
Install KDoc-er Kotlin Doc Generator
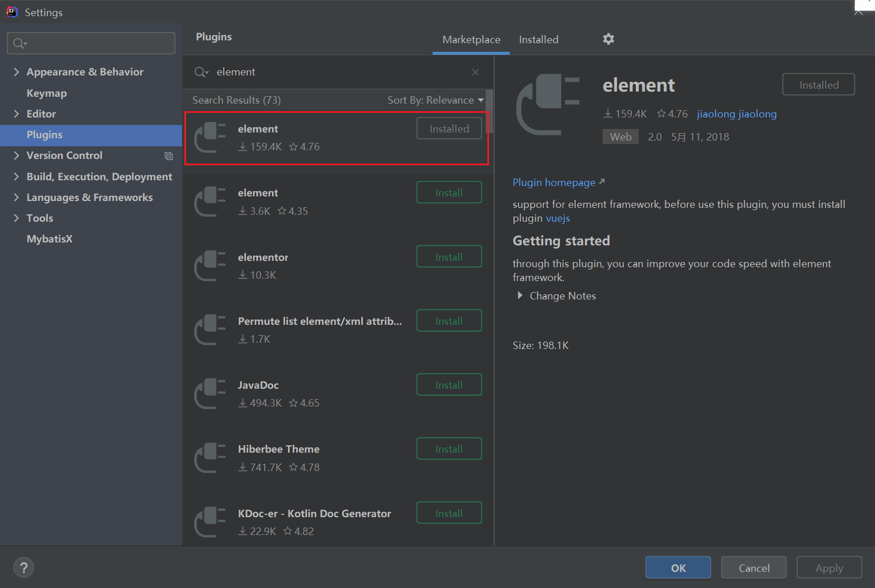[449, 513]
